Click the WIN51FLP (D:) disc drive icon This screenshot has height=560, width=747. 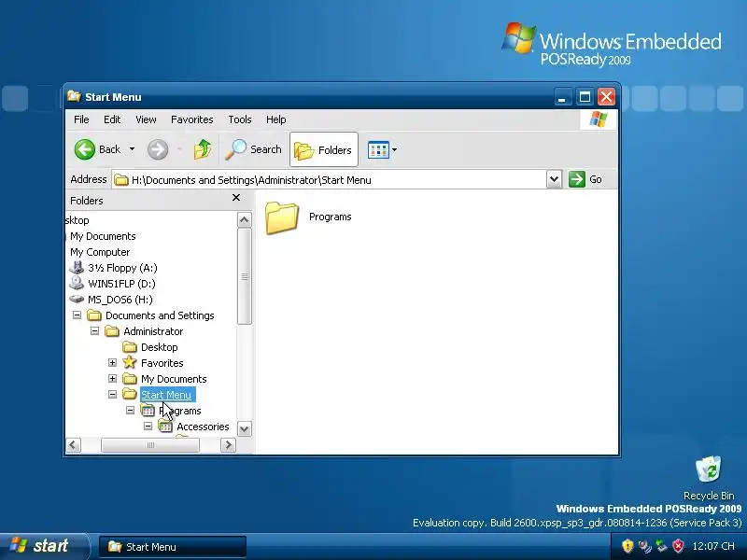77,284
